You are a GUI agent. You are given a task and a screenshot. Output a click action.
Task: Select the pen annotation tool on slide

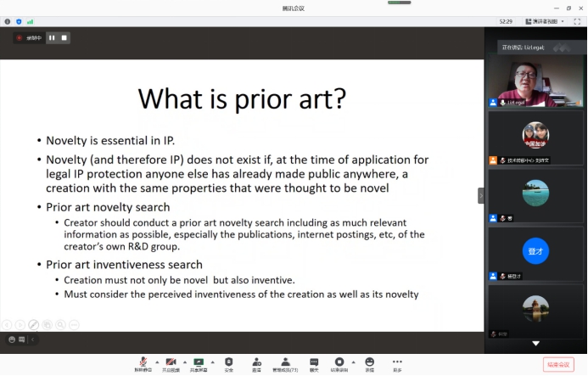pyautogui.click(x=33, y=324)
